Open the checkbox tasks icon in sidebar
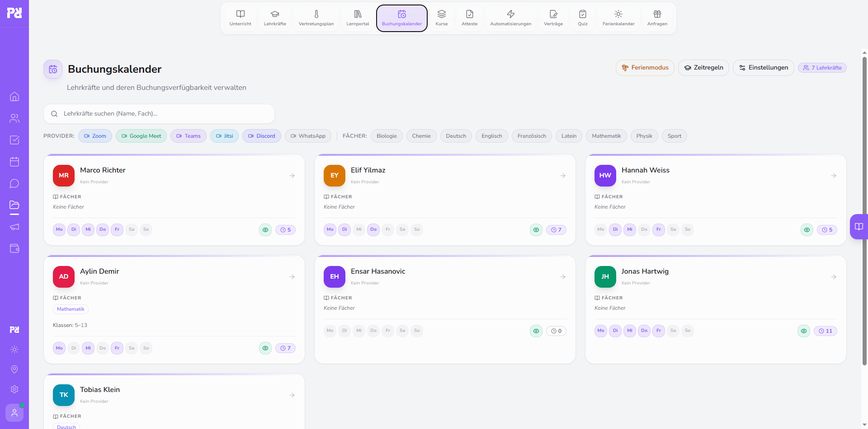Viewport: 868px width, 429px height. (14, 140)
